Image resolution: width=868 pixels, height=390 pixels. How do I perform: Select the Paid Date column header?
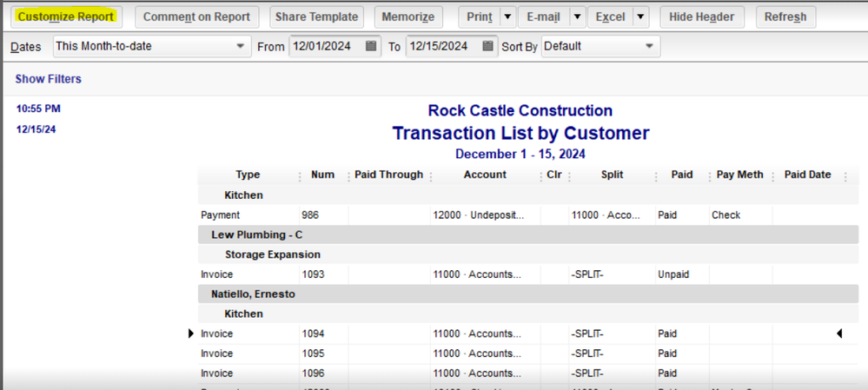pos(808,175)
